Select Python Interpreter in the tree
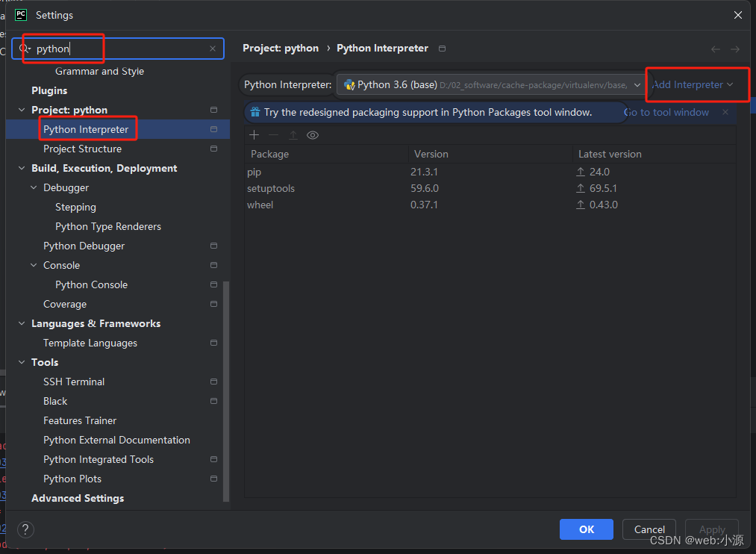 pos(86,129)
